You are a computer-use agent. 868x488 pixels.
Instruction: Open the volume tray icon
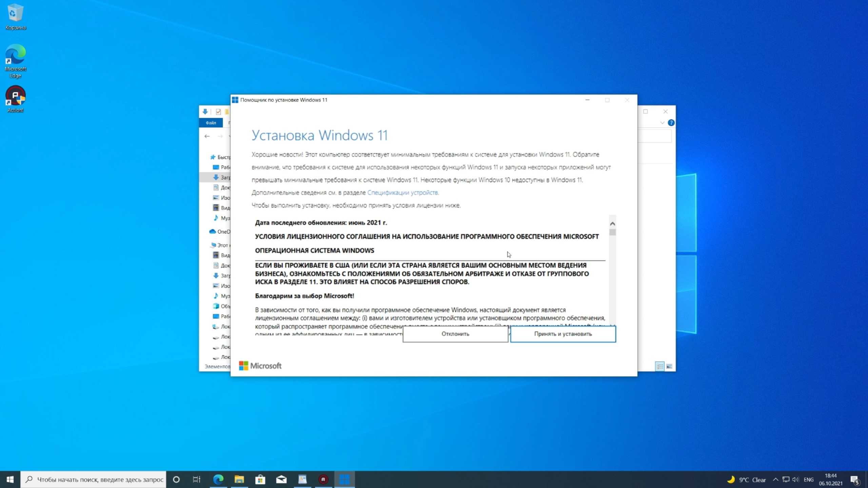(795, 480)
